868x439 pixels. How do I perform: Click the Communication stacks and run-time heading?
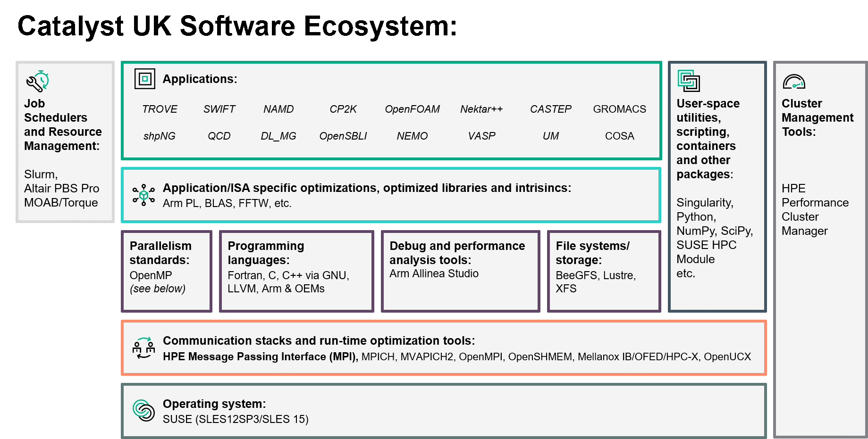(319, 340)
